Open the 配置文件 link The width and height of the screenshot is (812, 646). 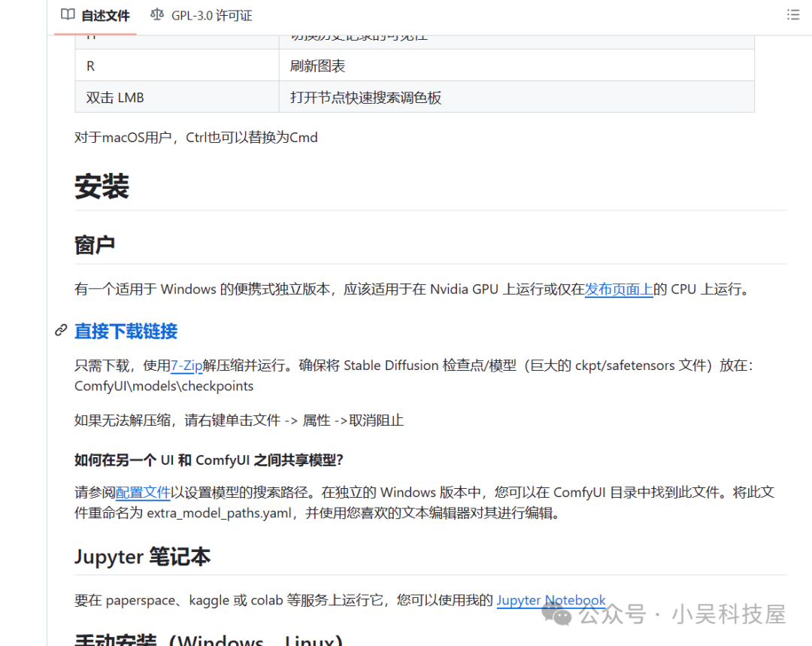143,492
